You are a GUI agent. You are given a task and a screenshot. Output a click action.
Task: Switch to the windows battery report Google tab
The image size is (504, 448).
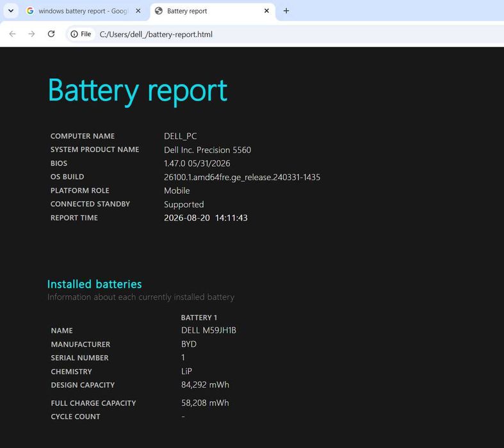[x=83, y=11]
